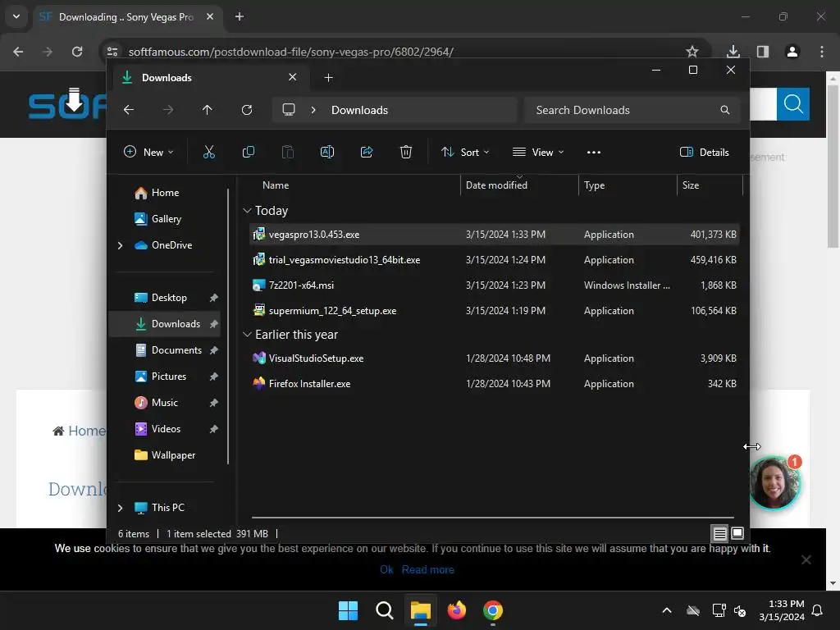Click the chat avatar bubble on webpage
Image resolution: width=840 pixels, height=630 pixels.
coord(774,482)
